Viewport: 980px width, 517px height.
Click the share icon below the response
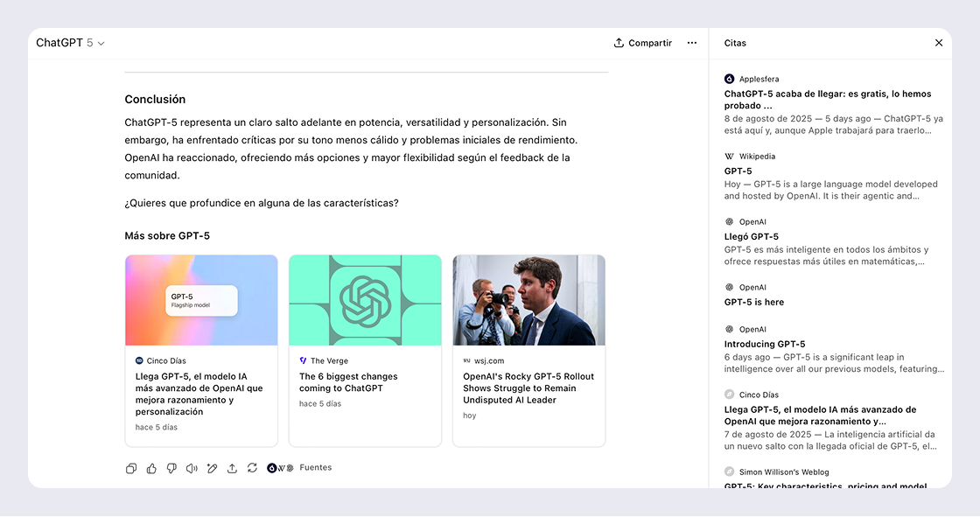(232, 468)
